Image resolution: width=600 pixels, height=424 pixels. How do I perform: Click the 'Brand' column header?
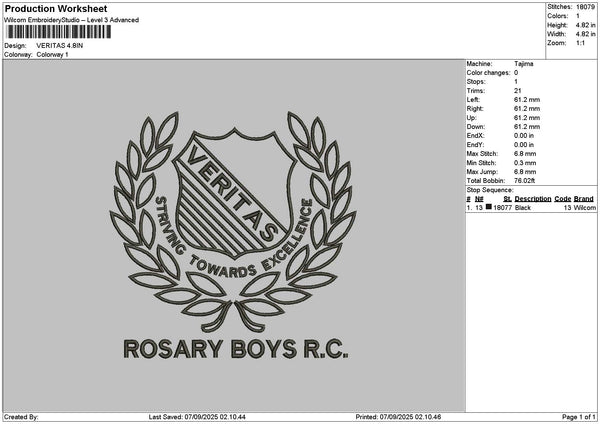pyautogui.click(x=584, y=199)
